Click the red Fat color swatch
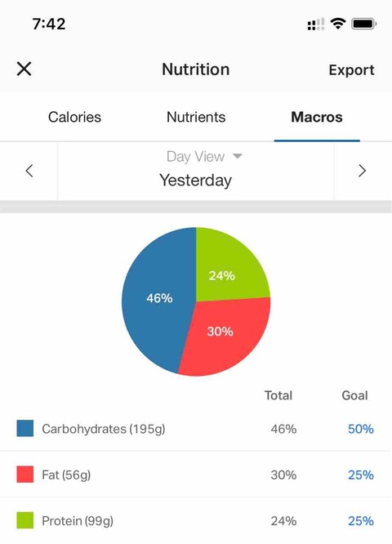The width and height of the screenshot is (392, 544). pyautogui.click(x=25, y=475)
